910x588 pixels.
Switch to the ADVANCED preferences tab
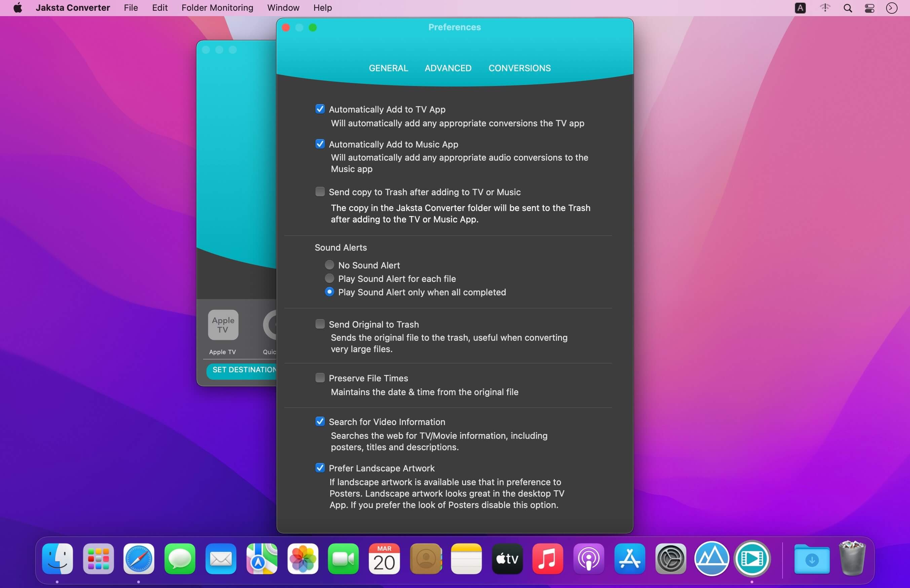tap(448, 68)
